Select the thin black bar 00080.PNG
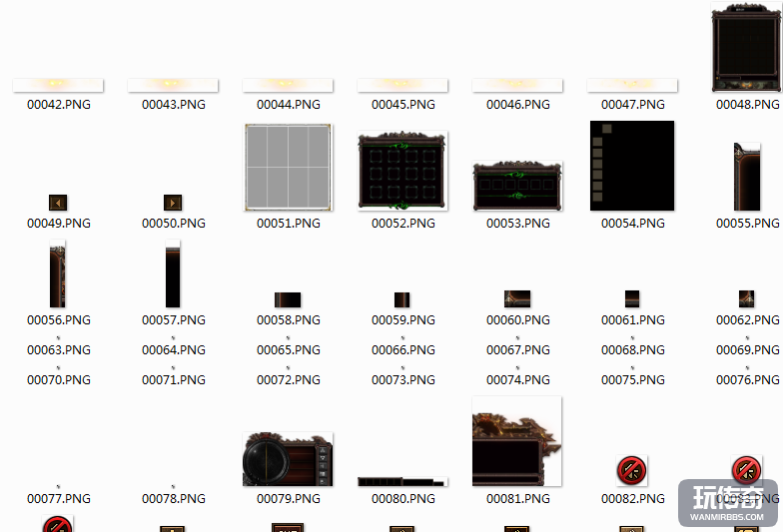The height and width of the screenshot is (532, 783). (402, 481)
